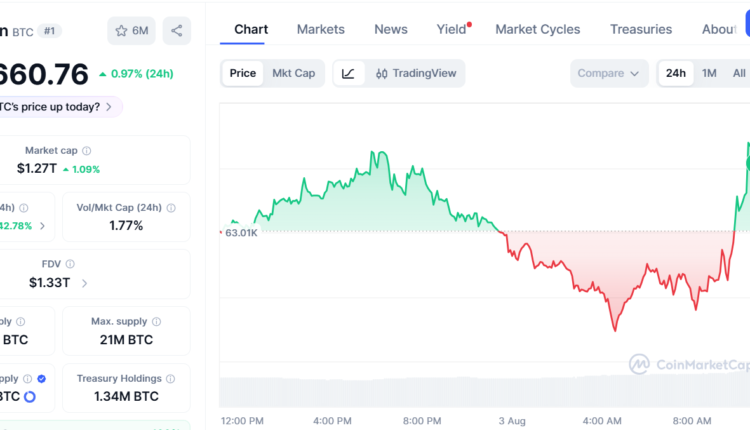Switch to TradingView chart mode

(x=416, y=73)
